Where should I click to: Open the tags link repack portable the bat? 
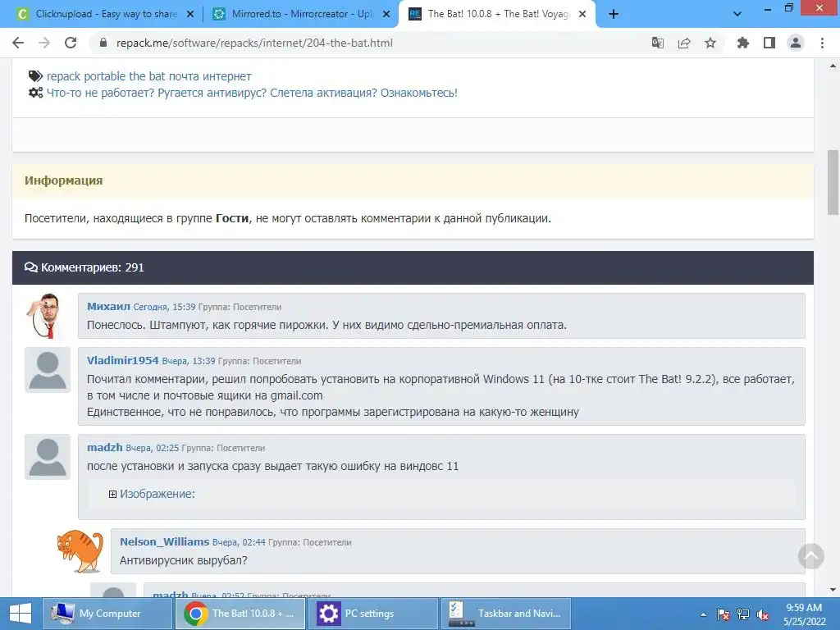point(149,76)
